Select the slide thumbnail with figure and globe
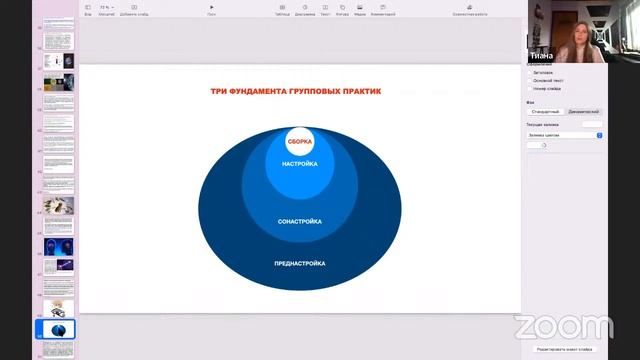This screenshot has height=360, width=640. point(58,61)
